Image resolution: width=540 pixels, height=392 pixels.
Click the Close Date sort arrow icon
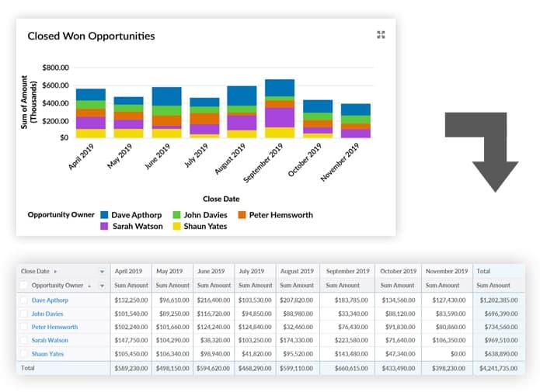55,272
